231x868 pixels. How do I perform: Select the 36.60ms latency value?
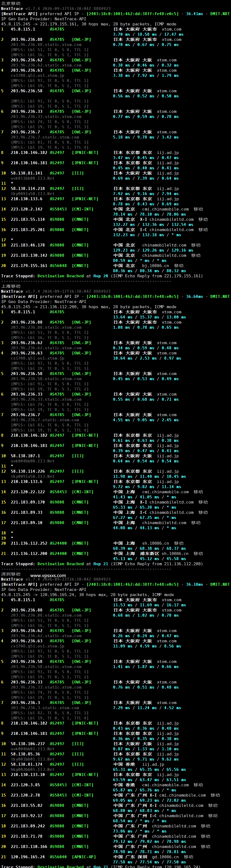(x=195, y=297)
